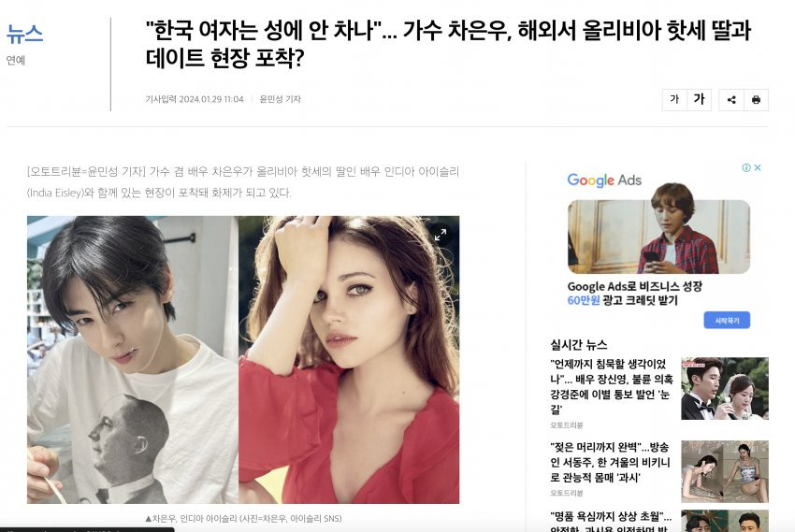Open the 뉴스 section heading
Viewport: 795px width, 532px height.
24,34
